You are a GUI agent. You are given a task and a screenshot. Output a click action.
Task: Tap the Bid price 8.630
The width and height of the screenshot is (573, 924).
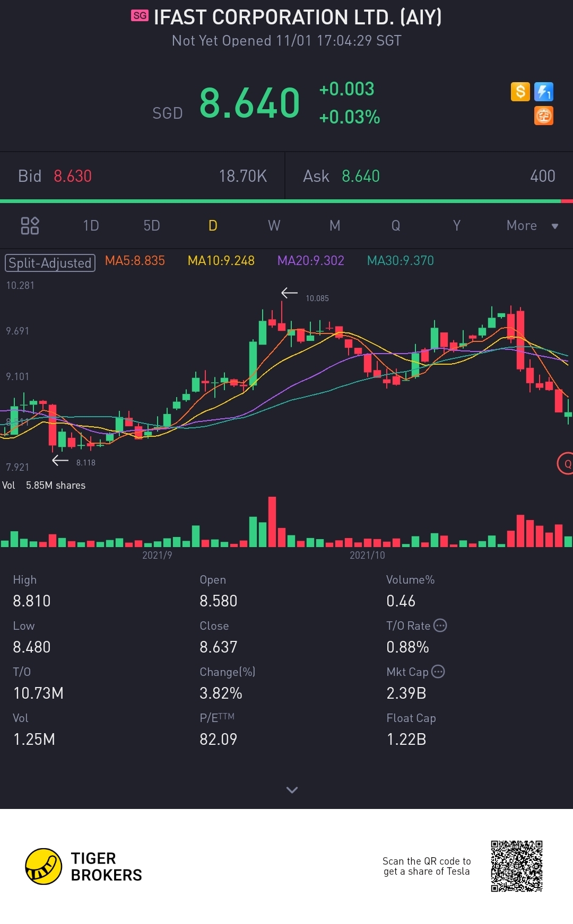click(73, 176)
